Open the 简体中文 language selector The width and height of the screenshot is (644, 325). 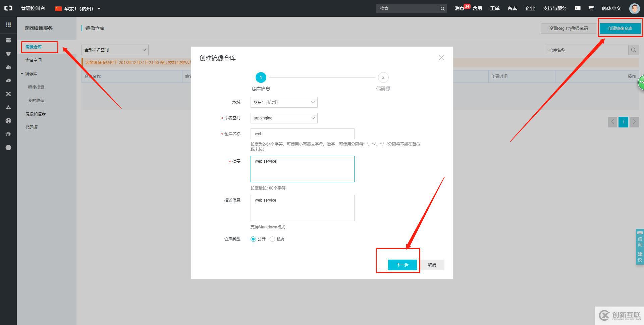coord(611,8)
